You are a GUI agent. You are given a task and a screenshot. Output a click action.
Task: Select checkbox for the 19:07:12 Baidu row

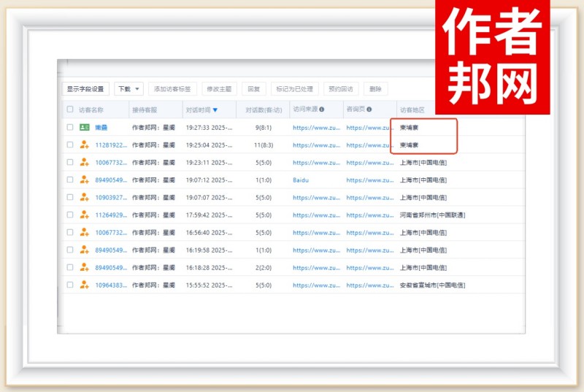(70, 180)
